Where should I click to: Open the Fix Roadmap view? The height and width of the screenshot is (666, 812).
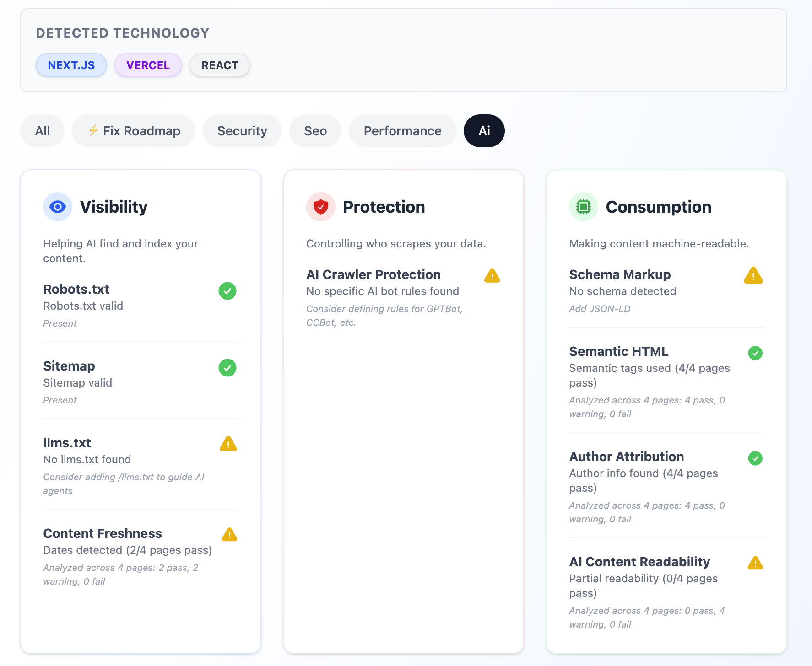click(133, 131)
